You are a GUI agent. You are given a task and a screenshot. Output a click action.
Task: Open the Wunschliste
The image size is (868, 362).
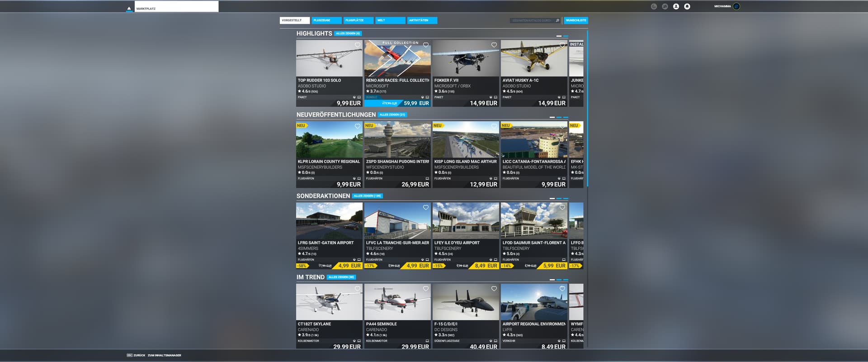[576, 20]
